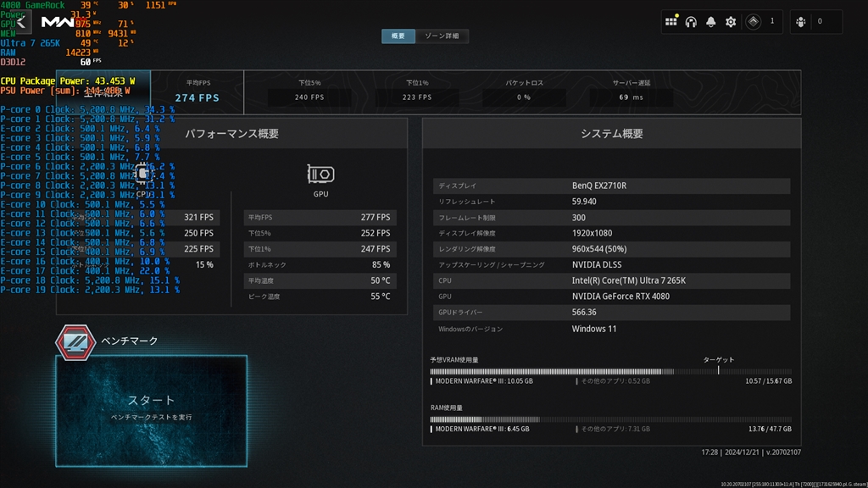Viewport: 868px width, 488px height.
Task: Click the 下位1% 223 FPS value
Action: 417,97
